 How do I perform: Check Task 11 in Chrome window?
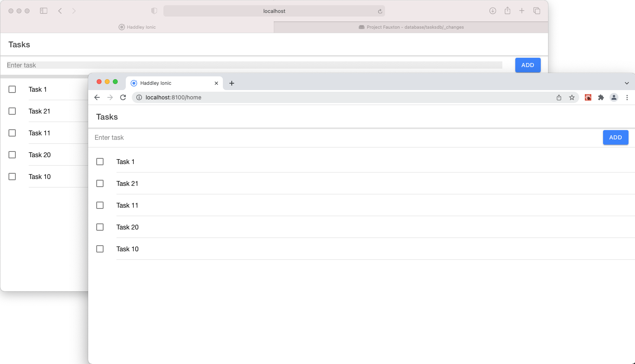100,205
